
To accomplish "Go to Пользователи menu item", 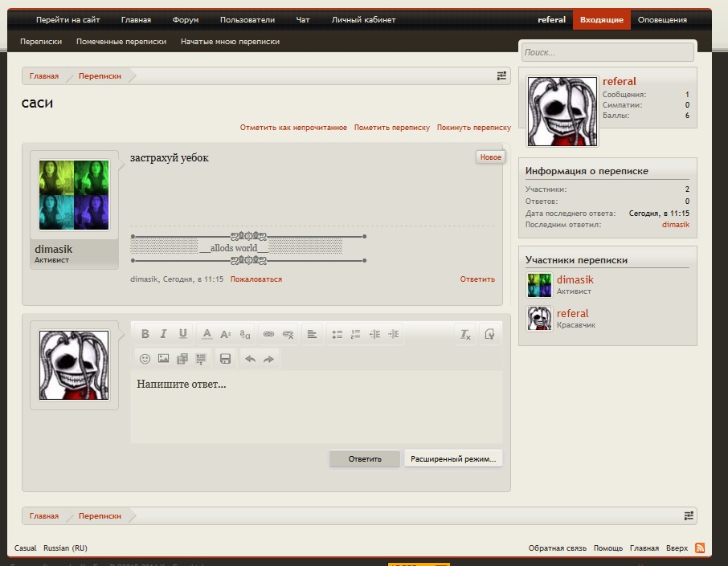I will [x=247, y=19].
